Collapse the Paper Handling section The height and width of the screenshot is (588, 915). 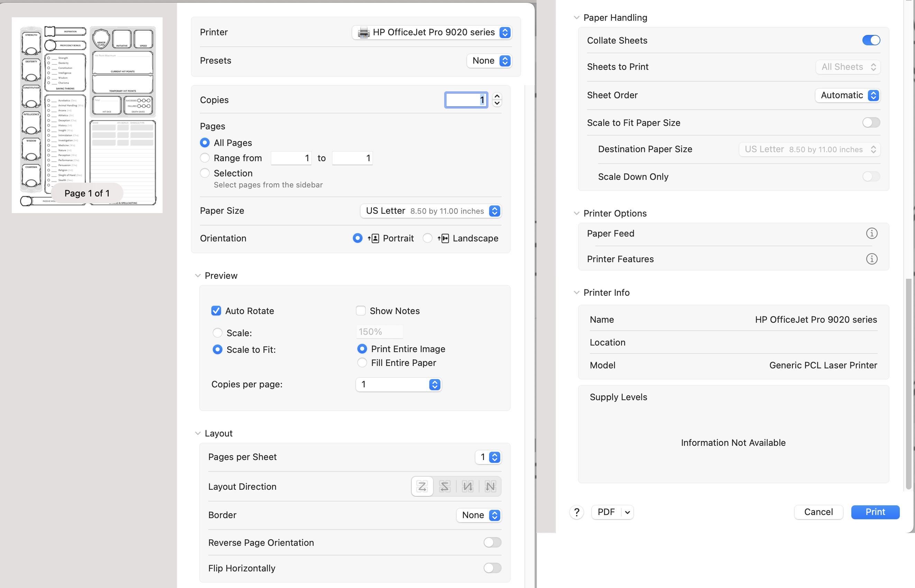pyautogui.click(x=577, y=18)
